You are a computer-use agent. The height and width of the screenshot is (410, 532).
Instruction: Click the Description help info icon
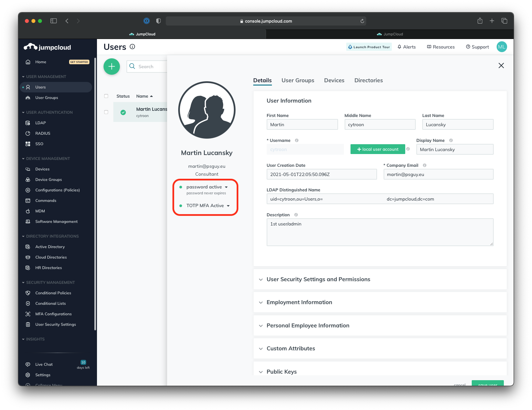point(296,215)
